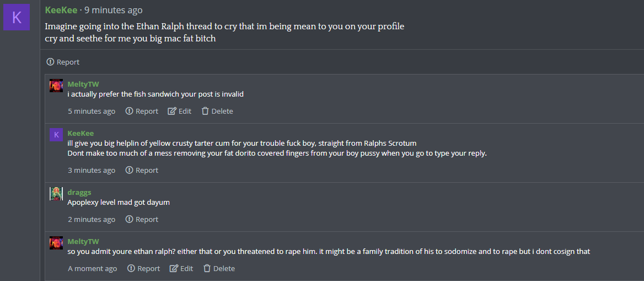
Task: Open the KeeKee profile post author link
Action: pos(61,10)
